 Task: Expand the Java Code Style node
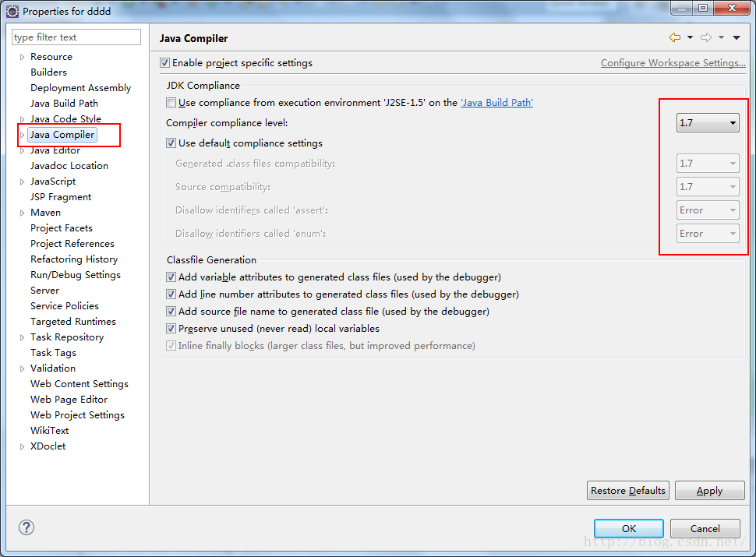pos(22,119)
